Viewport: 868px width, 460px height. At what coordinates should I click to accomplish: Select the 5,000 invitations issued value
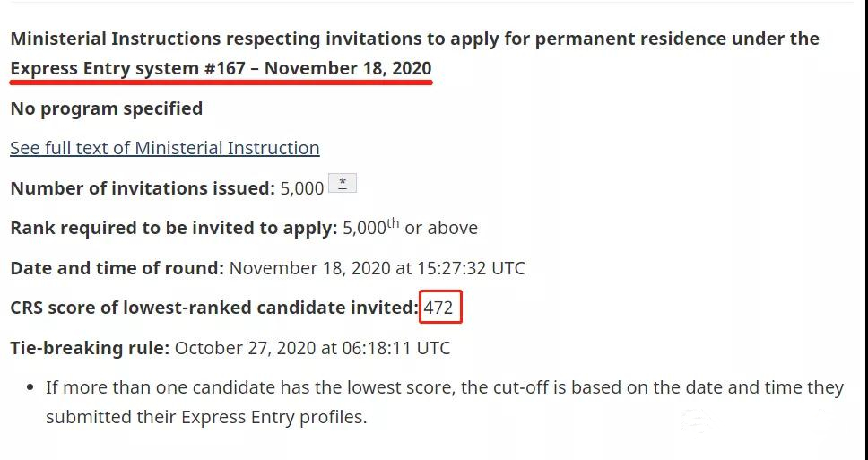(x=301, y=189)
